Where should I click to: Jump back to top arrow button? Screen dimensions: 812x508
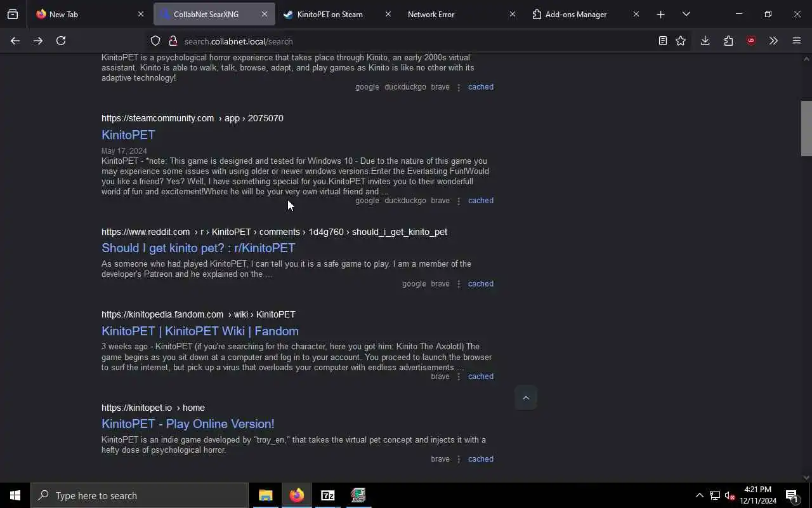[526, 398]
